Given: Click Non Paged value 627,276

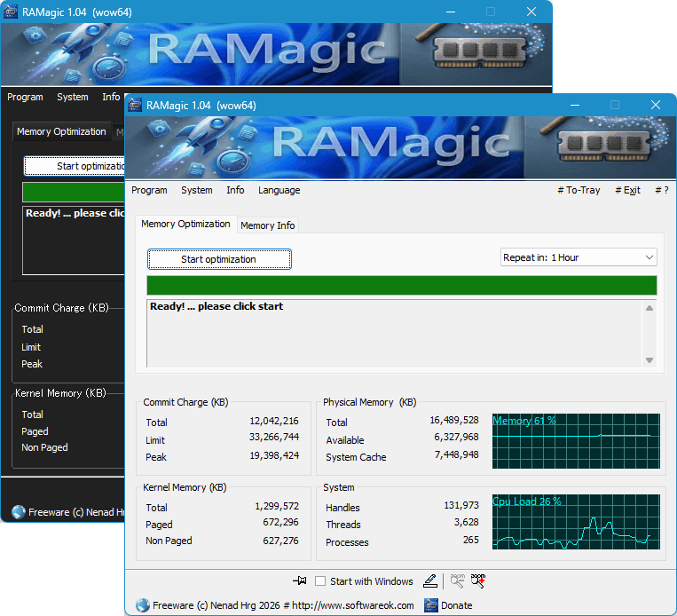Looking at the screenshot, I should (x=280, y=541).
